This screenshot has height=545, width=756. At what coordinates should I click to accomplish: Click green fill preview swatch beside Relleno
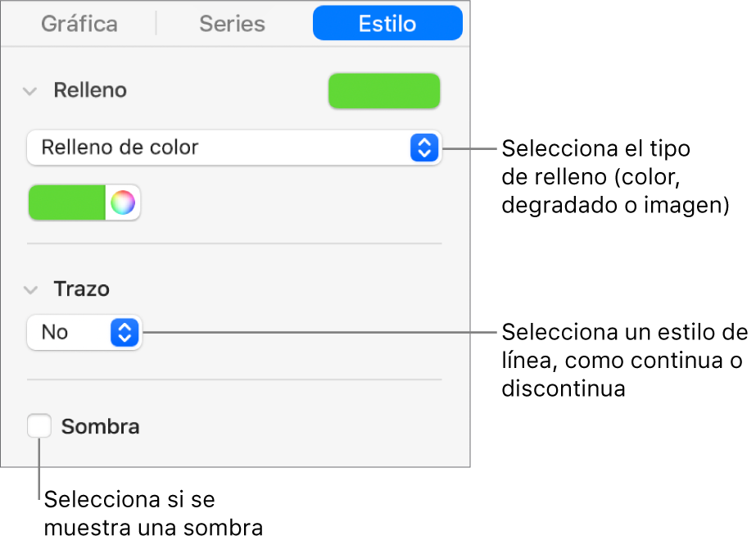point(384,91)
